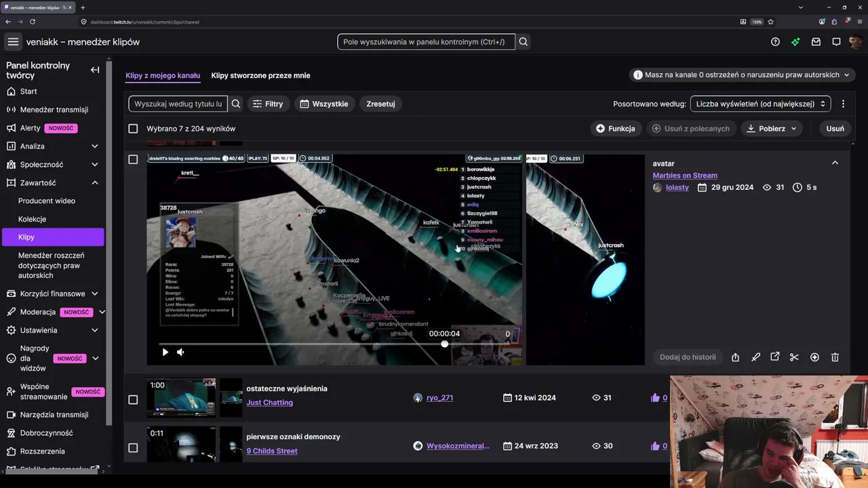Open the Pobierz download dropdown
The image size is (868, 488).
coord(772,129)
